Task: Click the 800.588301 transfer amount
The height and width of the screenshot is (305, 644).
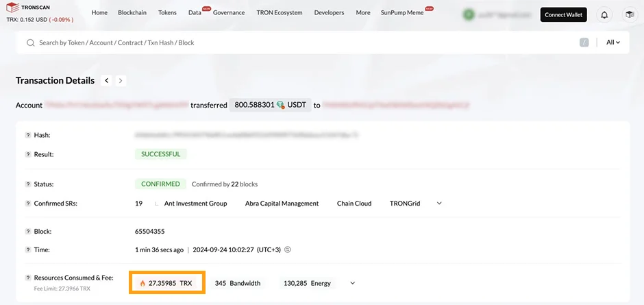Action: click(254, 106)
